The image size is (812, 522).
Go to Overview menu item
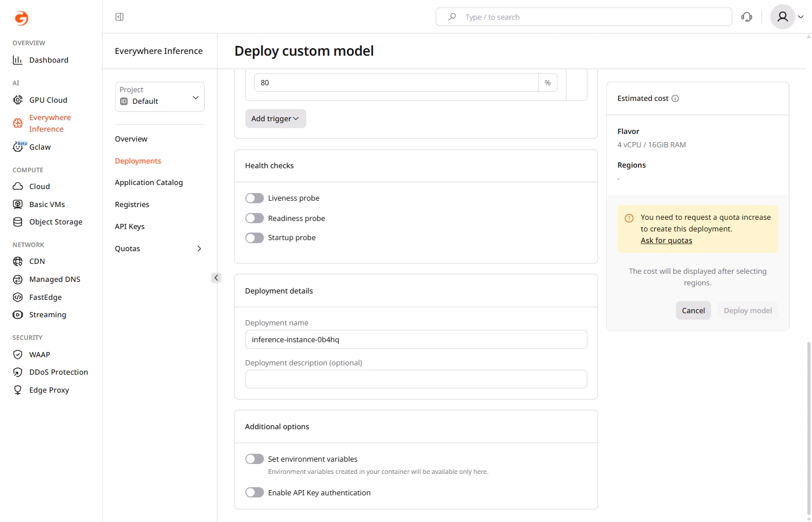click(131, 139)
